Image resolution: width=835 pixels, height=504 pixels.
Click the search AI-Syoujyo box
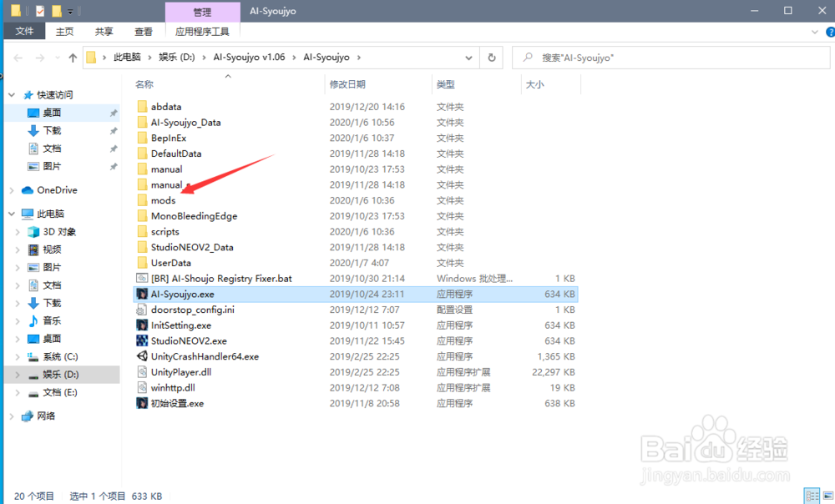pyautogui.click(x=671, y=58)
